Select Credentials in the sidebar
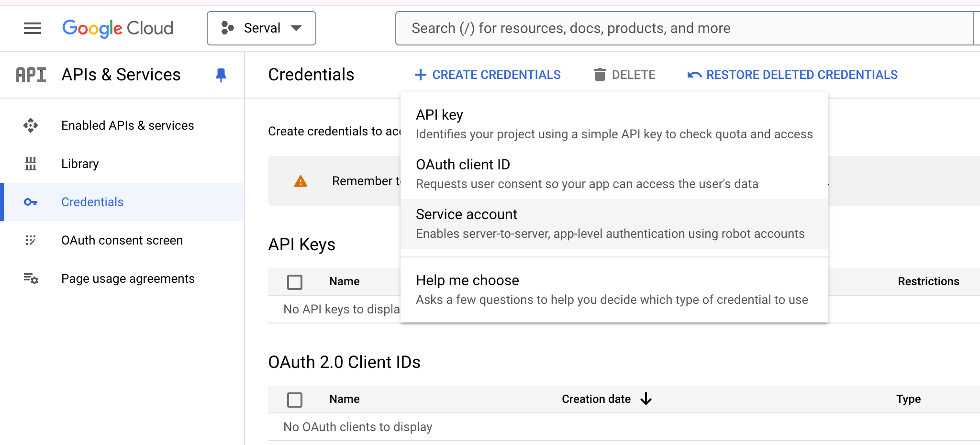980x445 pixels. (92, 202)
